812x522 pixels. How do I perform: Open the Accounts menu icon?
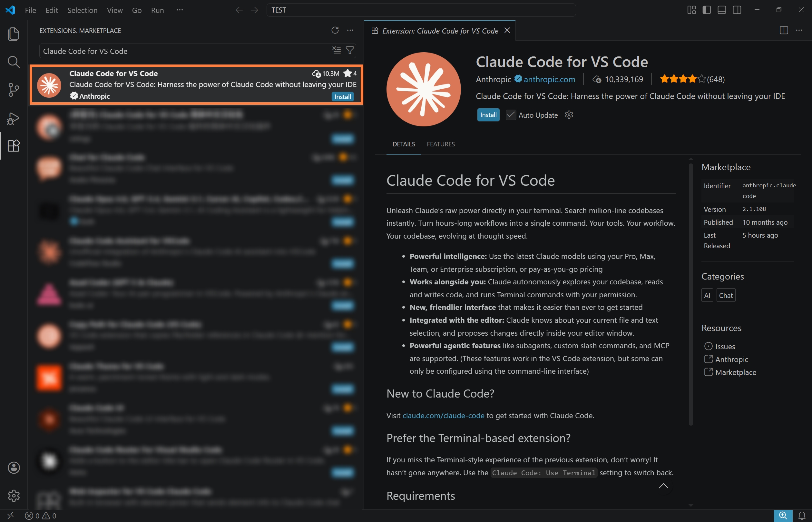point(14,468)
